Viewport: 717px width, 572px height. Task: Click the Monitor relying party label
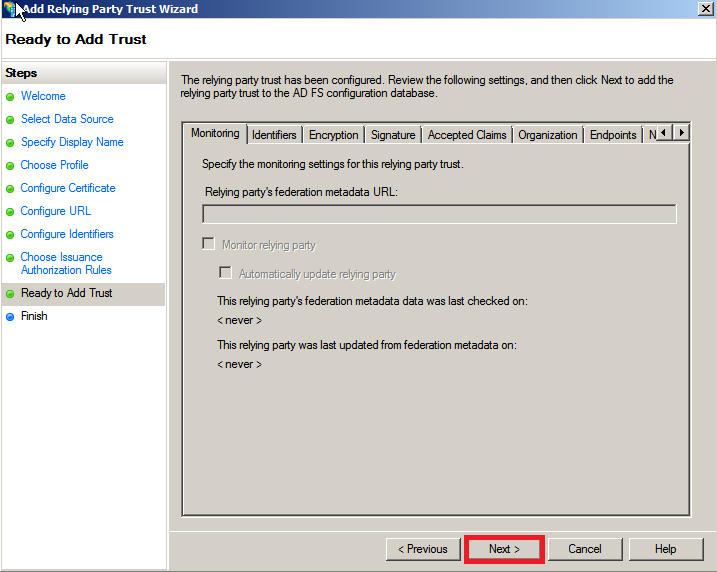coord(269,245)
